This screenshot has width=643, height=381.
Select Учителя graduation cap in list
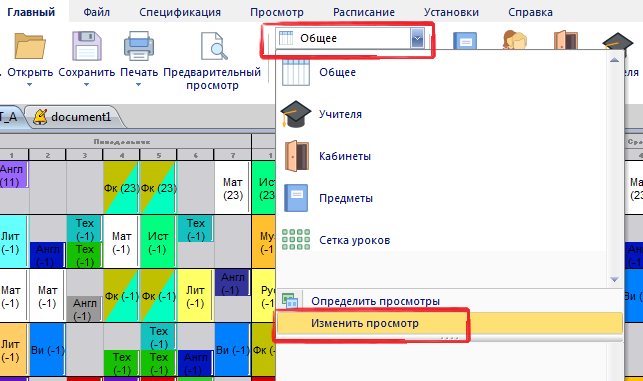tap(296, 114)
